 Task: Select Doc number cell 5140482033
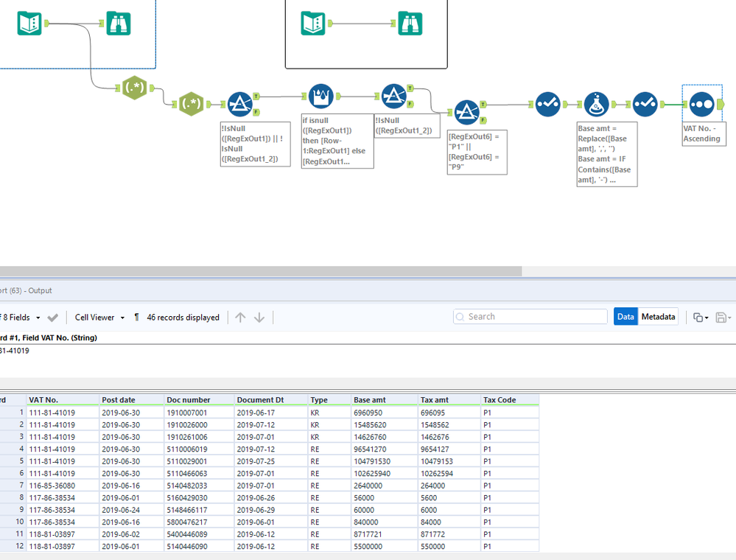click(x=200, y=486)
